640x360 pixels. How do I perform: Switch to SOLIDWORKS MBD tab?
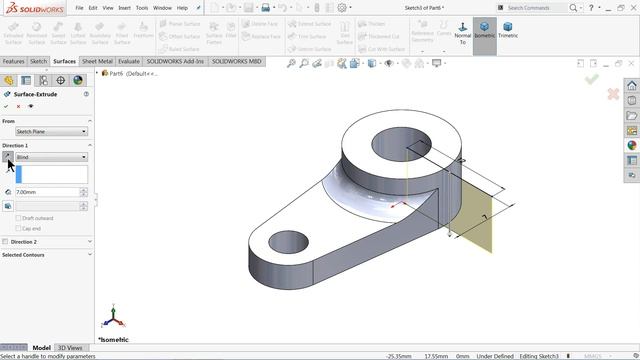(236, 61)
